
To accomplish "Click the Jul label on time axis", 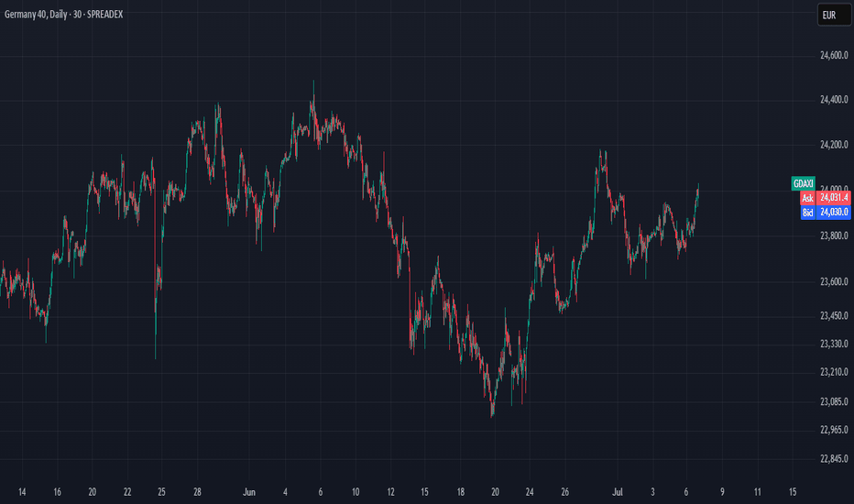I will [x=617, y=492].
